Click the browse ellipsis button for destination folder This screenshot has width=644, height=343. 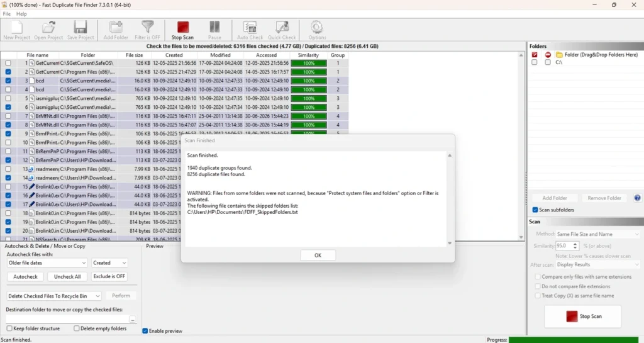(132, 319)
